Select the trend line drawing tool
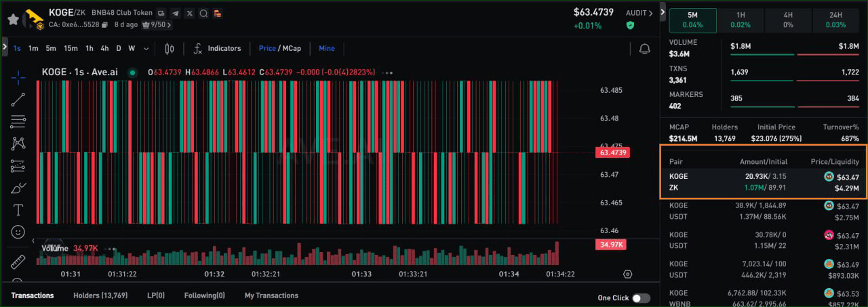This screenshot has height=307, width=868. (x=18, y=99)
